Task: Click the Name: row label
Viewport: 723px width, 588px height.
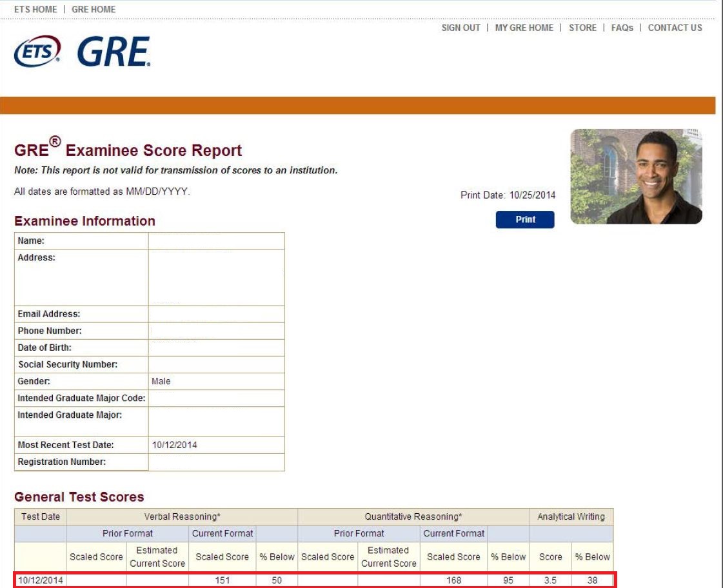Action: click(x=31, y=240)
